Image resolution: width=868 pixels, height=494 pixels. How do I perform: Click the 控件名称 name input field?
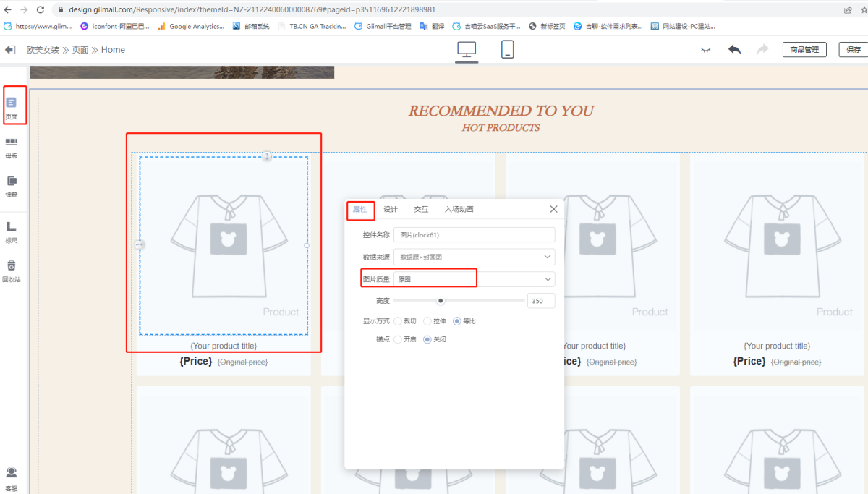click(x=474, y=235)
